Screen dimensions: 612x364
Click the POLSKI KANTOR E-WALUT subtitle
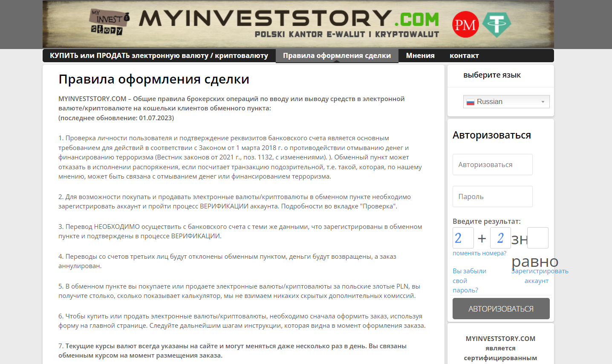point(347,35)
